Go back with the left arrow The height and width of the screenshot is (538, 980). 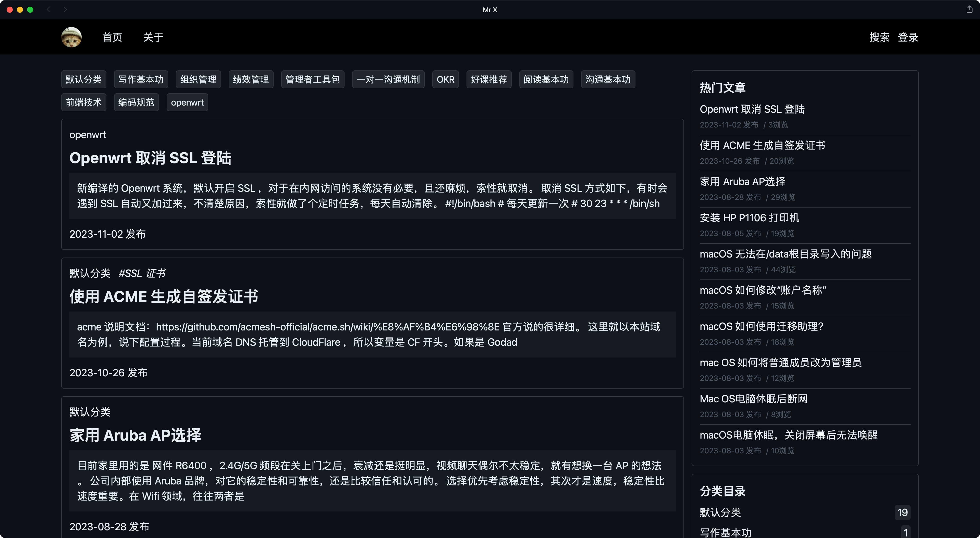click(x=48, y=9)
